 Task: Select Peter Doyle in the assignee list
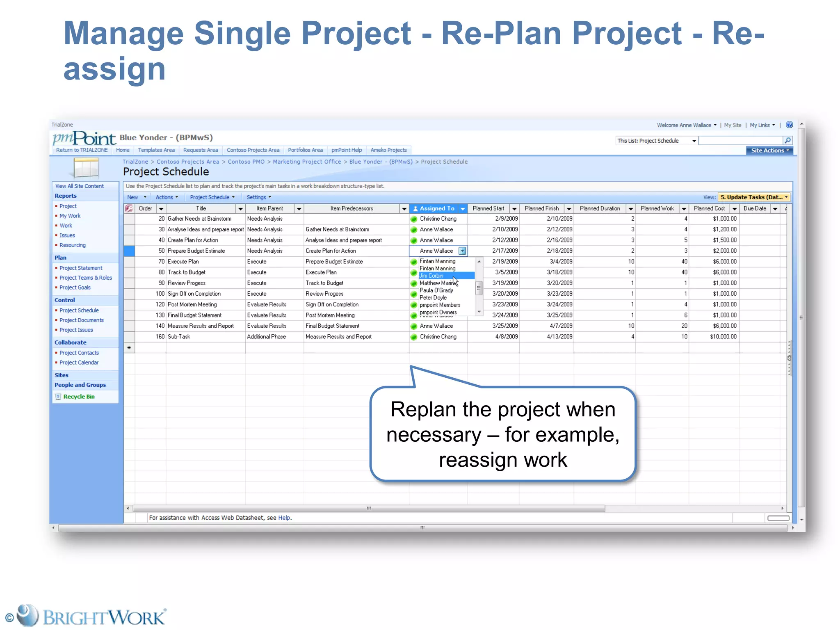pyautogui.click(x=433, y=298)
